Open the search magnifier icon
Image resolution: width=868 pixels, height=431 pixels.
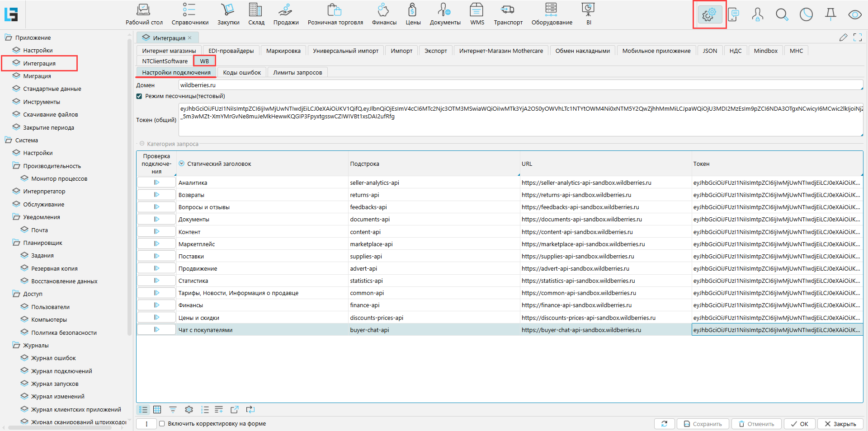[782, 15]
